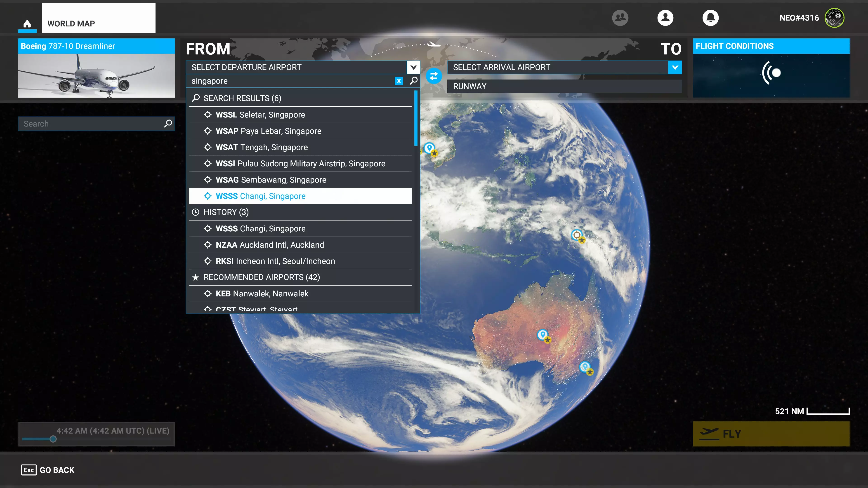Screen dimensions: 868x488
Task: Click the departure search magnifier icon
Action: 413,81
